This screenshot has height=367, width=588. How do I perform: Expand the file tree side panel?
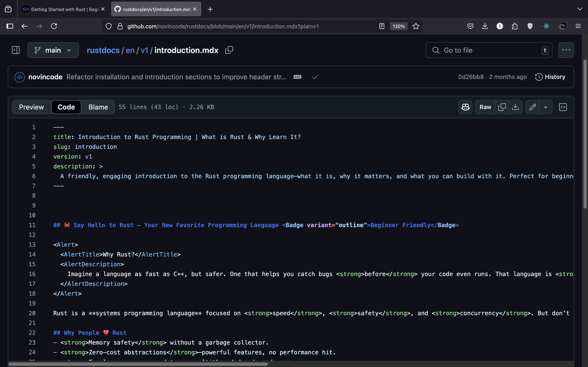click(x=16, y=50)
